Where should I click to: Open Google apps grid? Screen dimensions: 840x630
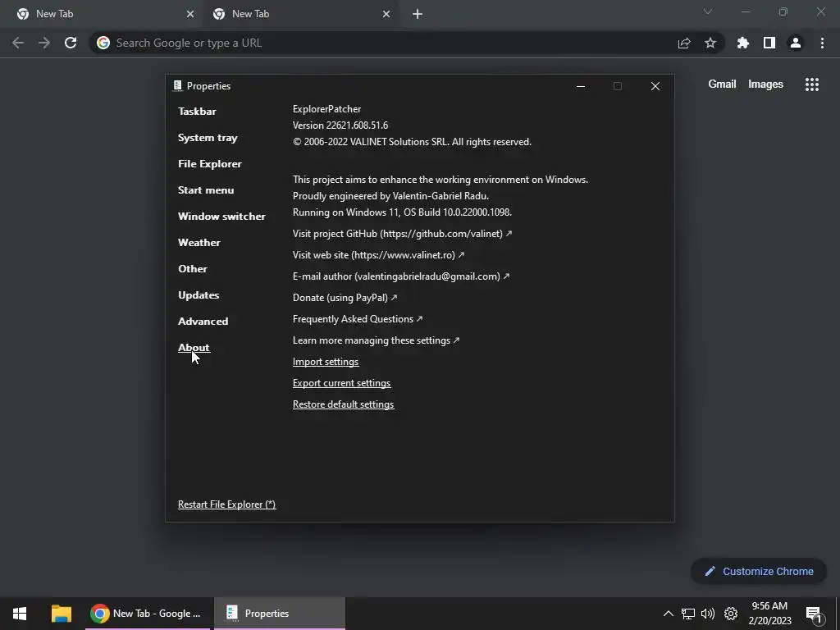point(811,84)
